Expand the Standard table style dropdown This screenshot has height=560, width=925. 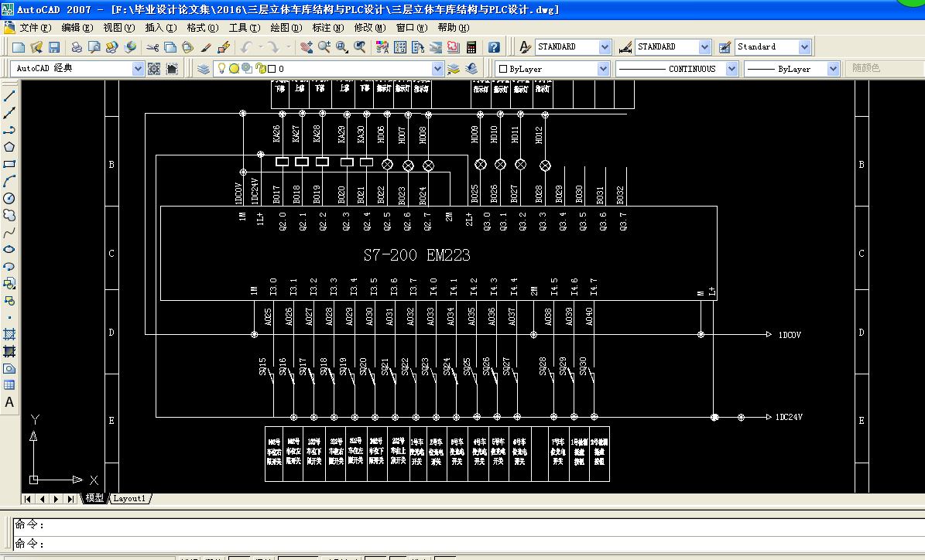pos(805,46)
